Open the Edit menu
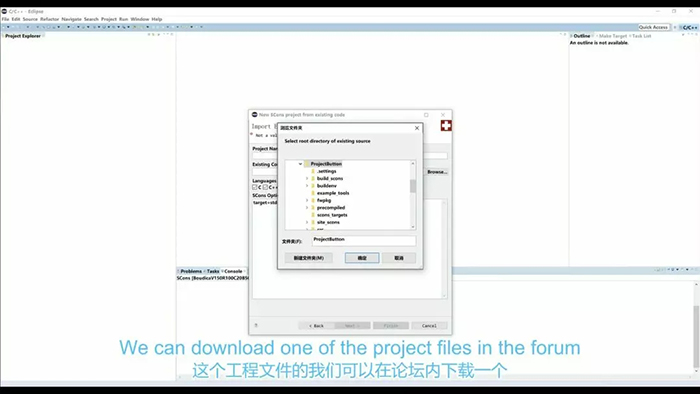 point(16,19)
